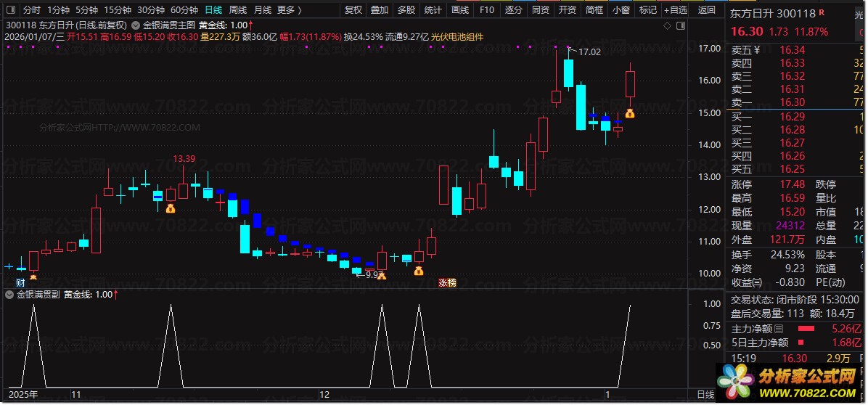868x405 pixels.
Task: Click the 光伏电池组件 sector link
Action: [456, 37]
